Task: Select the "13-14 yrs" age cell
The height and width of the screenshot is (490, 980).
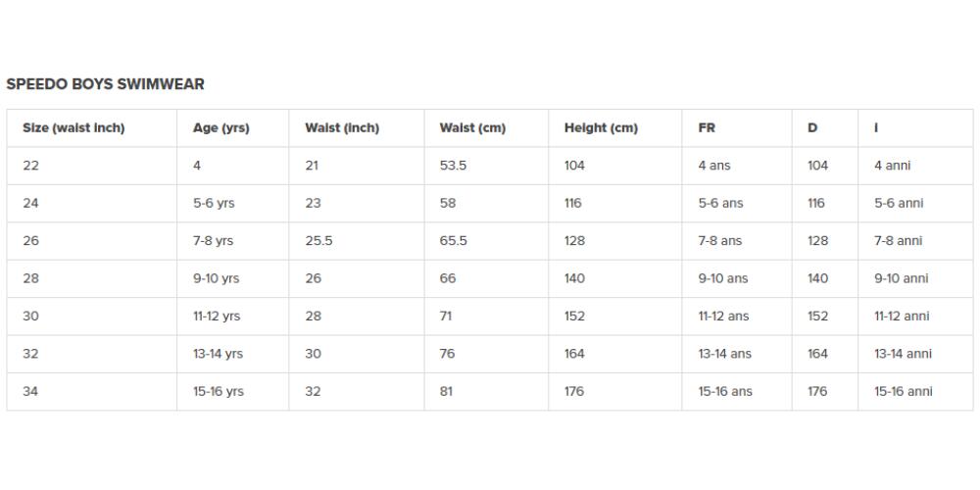Action: coord(218,354)
